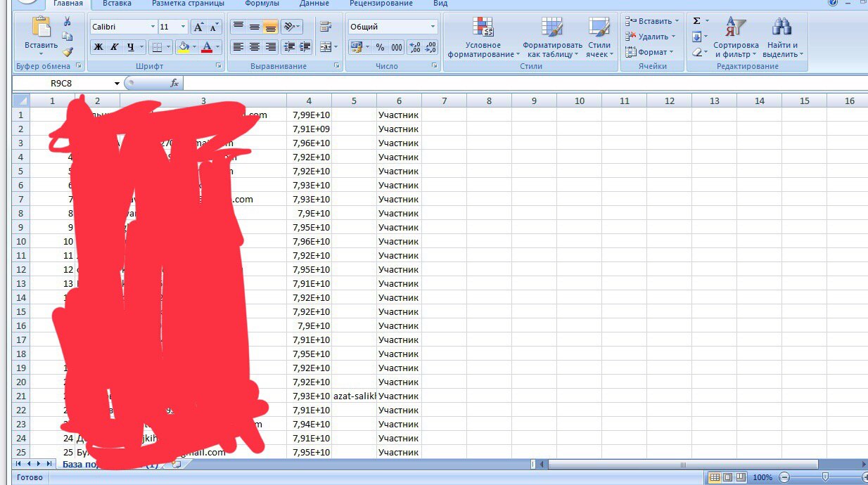868x485 pixels.
Task: Select column header 7
Action: click(x=445, y=101)
